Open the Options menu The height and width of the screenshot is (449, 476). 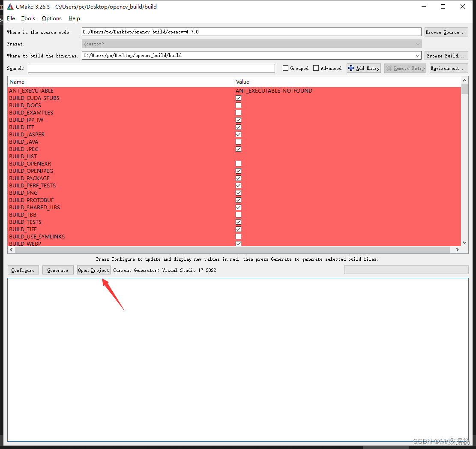click(51, 18)
